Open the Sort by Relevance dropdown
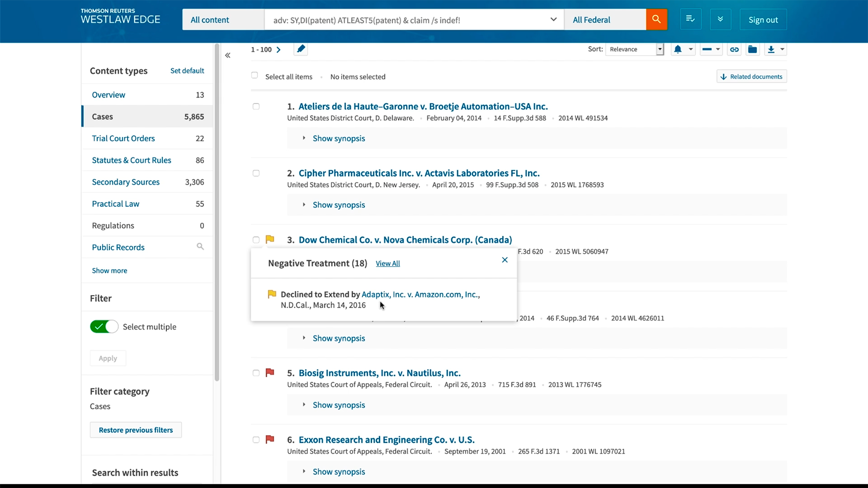 pyautogui.click(x=635, y=49)
